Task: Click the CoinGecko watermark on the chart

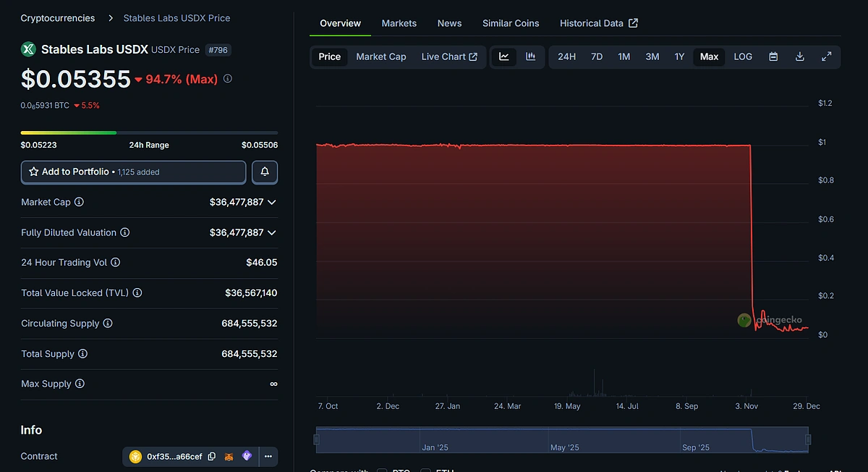Action: pyautogui.click(x=773, y=319)
